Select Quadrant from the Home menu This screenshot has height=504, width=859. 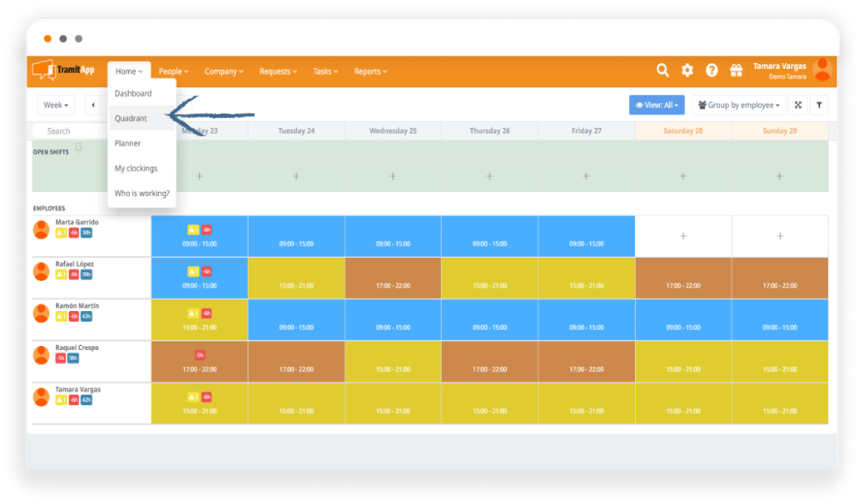[131, 119]
